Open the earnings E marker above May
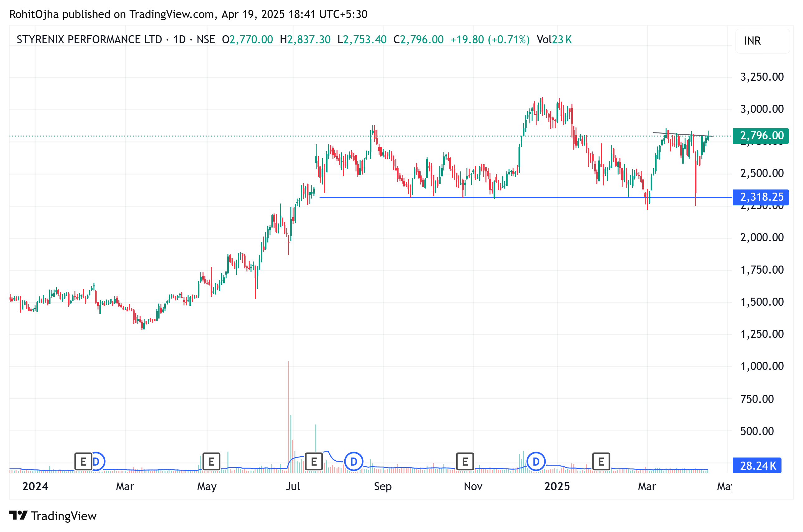 211,462
